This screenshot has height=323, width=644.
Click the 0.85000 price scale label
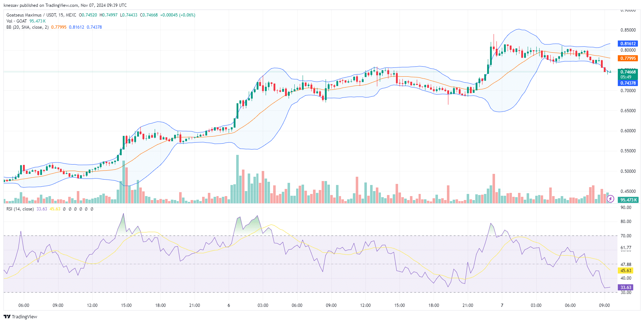(628, 30)
